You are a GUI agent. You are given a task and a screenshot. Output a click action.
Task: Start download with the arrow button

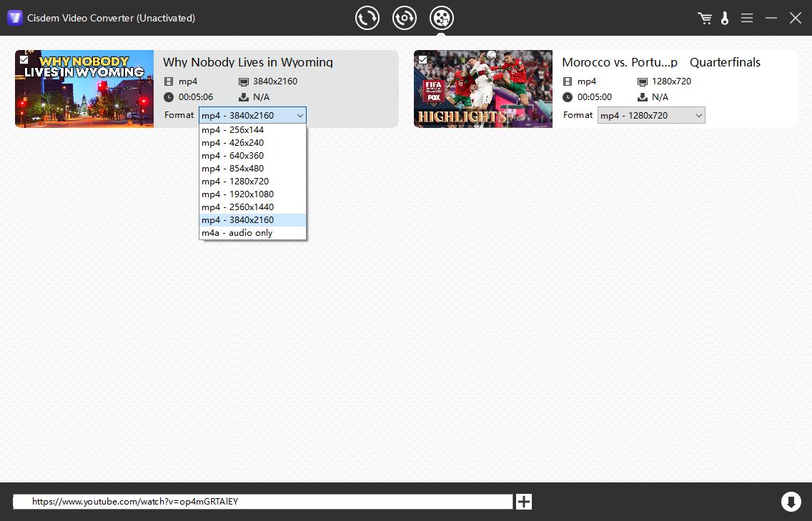pyautogui.click(x=791, y=501)
